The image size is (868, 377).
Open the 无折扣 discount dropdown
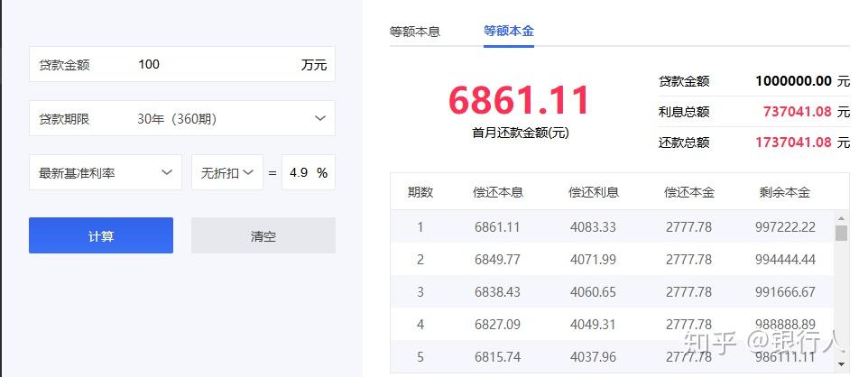pos(227,173)
